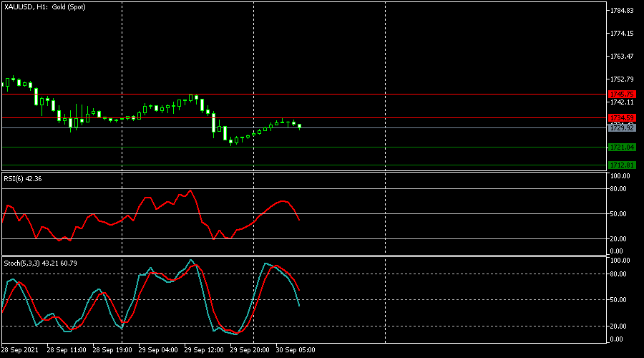Select the cyan Stochastic main line's latest point
The height and width of the screenshot is (358, 644).
pyautogui.click(x=299, y=306)
